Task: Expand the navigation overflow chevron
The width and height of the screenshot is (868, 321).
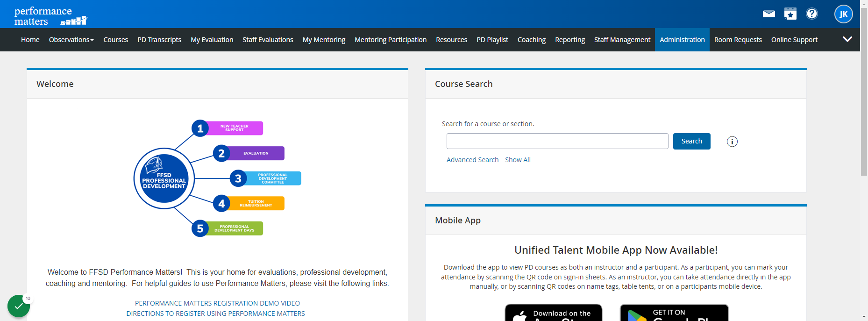Action: pos(847,39)
